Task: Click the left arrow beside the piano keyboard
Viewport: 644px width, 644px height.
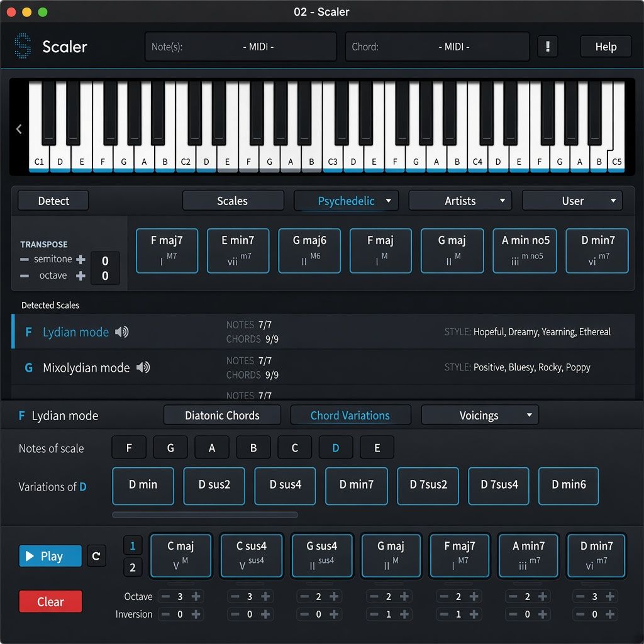Action: tap(19, 129)
